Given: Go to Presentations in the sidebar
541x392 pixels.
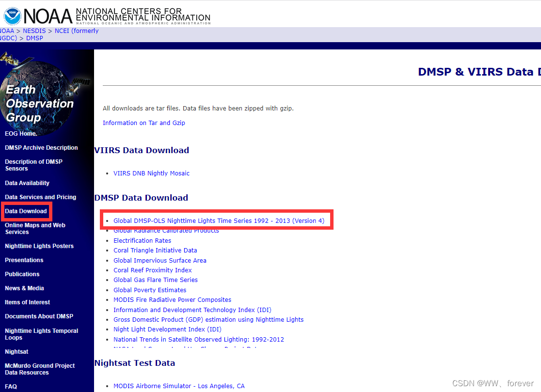Looking at the screenshot, I should (24, 260).
